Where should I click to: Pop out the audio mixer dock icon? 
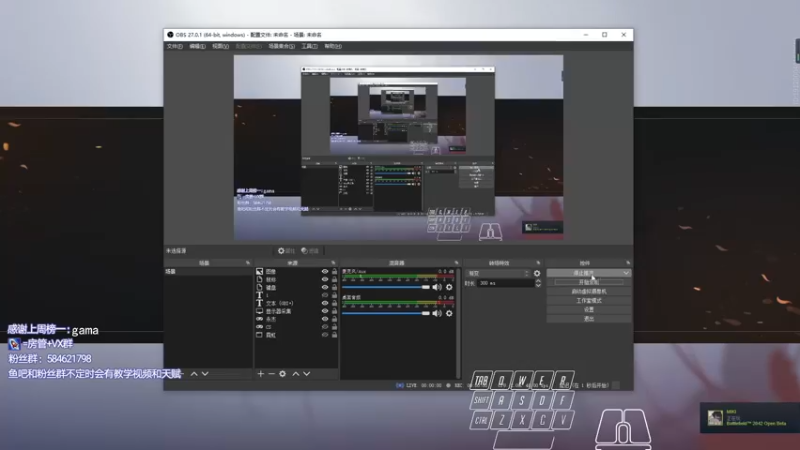457,263
